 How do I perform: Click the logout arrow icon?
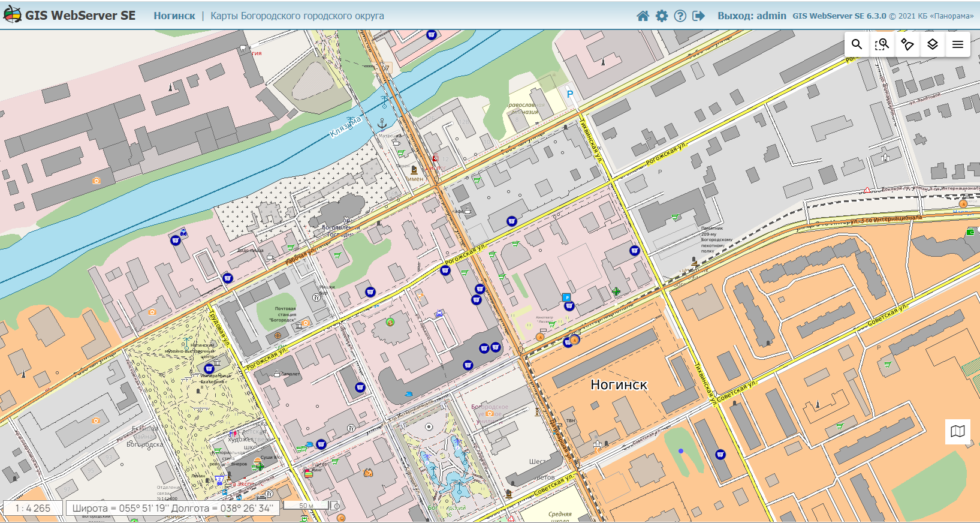[x=699, y=16]
